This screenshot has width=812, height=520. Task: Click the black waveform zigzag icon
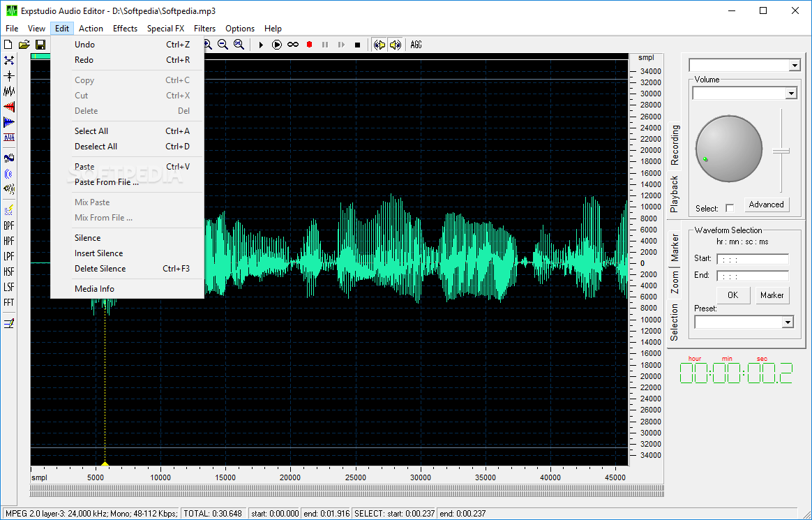(9, 91)
